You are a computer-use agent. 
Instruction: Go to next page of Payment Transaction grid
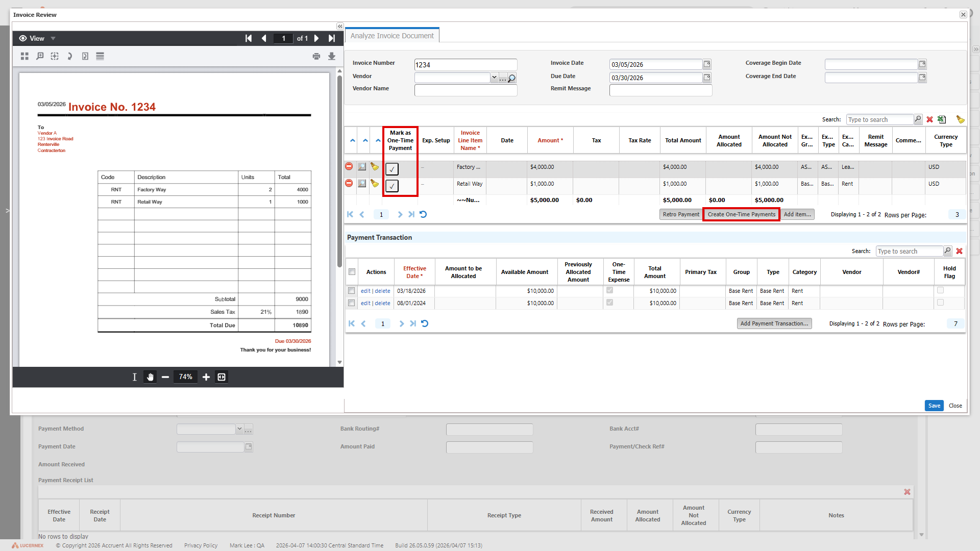click(x=401, y=323)
